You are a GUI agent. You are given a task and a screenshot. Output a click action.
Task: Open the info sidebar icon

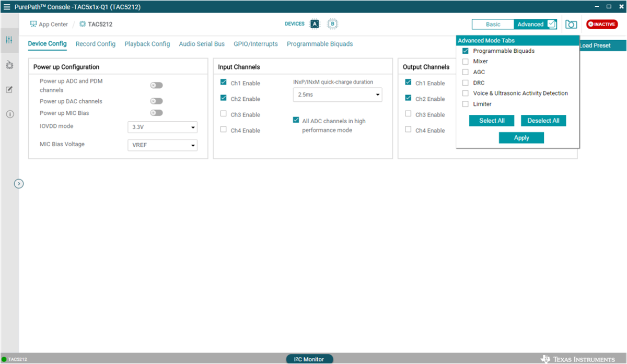[x=9, y=114]
